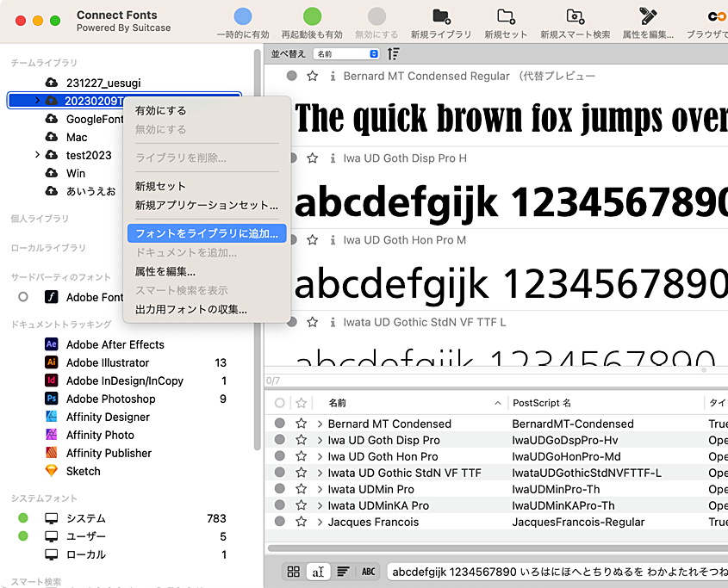The height and width of the screenshot is (588, 728).
Task: Click the blue 一時的に有効 activation icon
Action: 243,16
